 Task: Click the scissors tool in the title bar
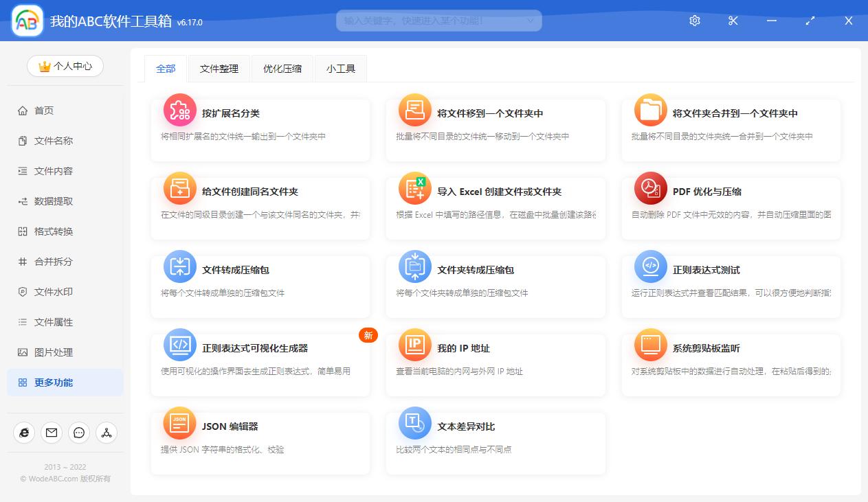[x=733, y=21]
